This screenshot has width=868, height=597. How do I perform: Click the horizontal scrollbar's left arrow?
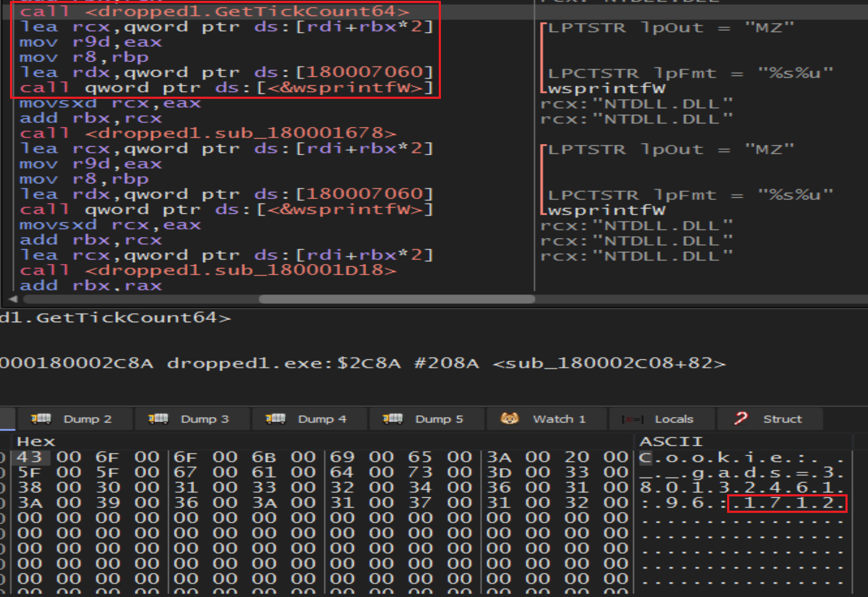pos(13,299)
